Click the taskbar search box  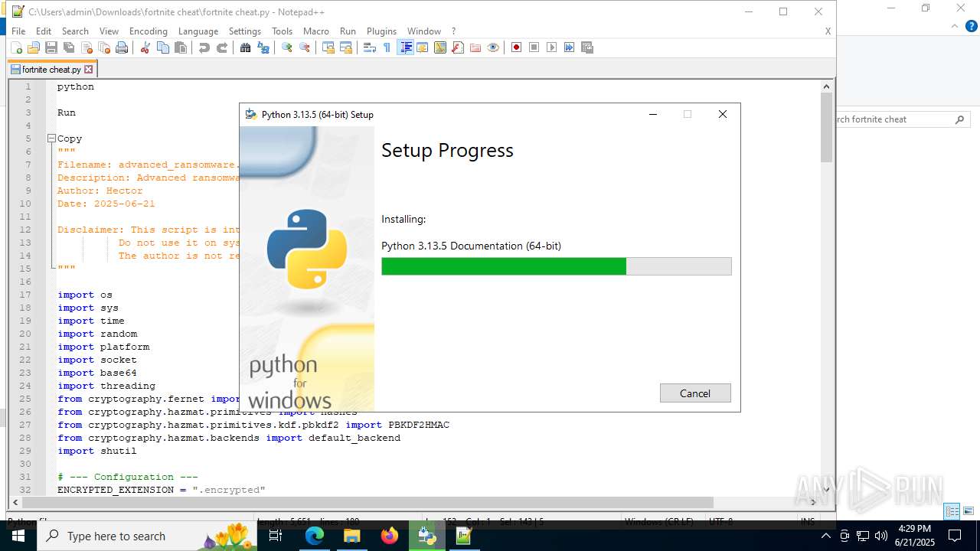coord(147,536)
